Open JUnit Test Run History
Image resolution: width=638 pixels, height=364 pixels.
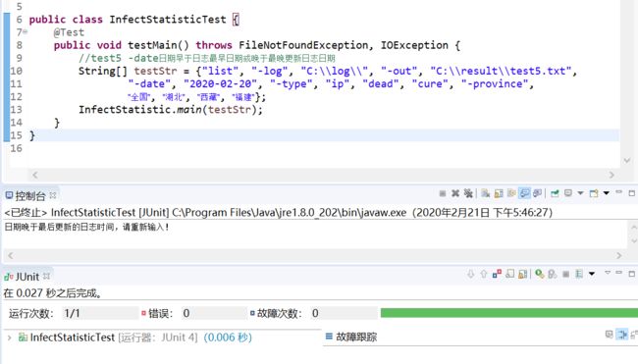pos(579,274)
